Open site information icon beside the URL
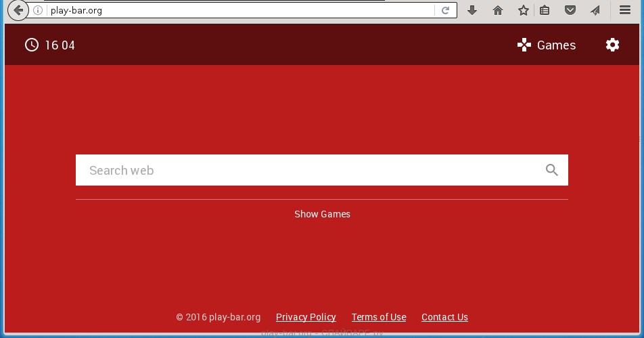 (39, 10)
